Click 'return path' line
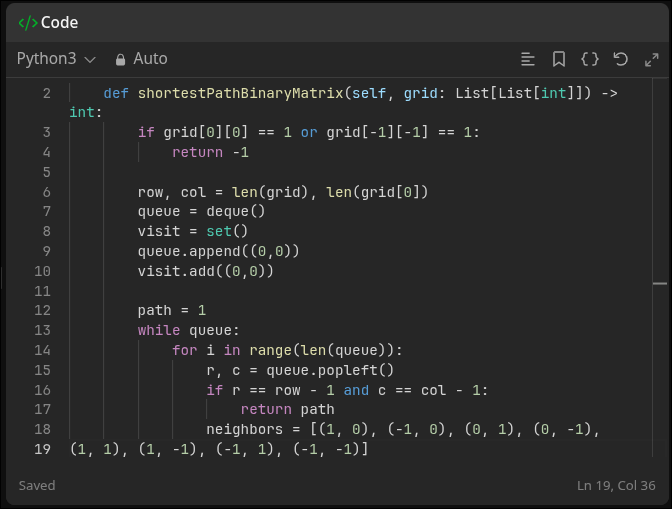This screenshot has height=509, width=672. 287,410
